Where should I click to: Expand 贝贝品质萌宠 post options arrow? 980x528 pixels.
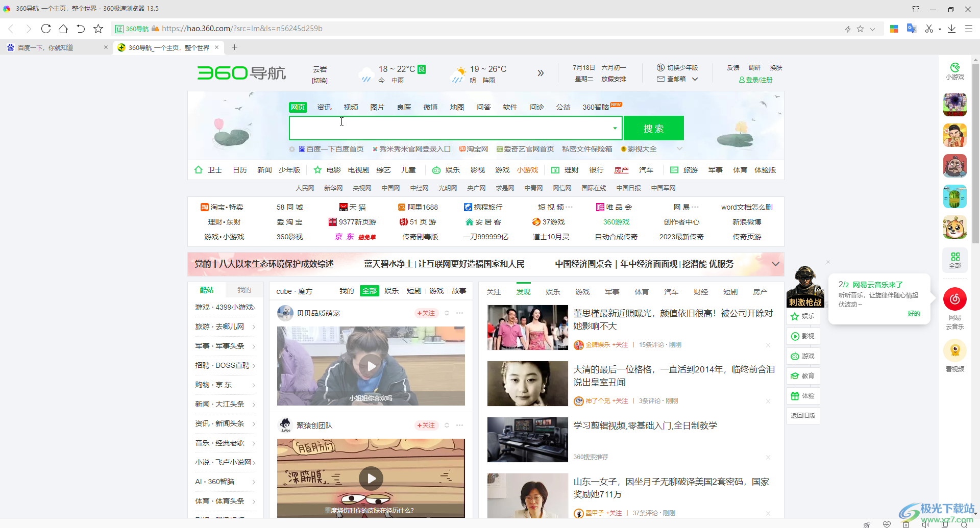(x=447, y=313)
